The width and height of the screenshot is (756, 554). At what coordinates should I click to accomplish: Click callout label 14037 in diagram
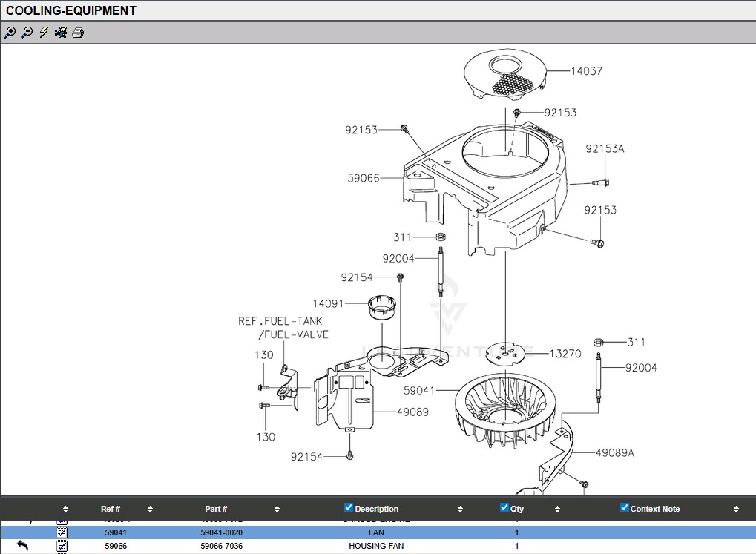(x=586, y=71)
